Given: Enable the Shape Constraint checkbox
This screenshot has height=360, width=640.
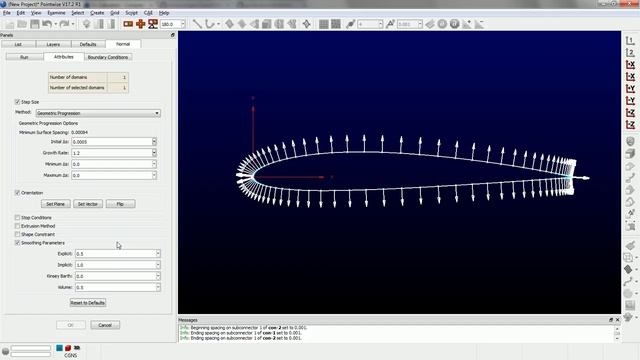Looking at the screenshot, I should pos(17,234).
